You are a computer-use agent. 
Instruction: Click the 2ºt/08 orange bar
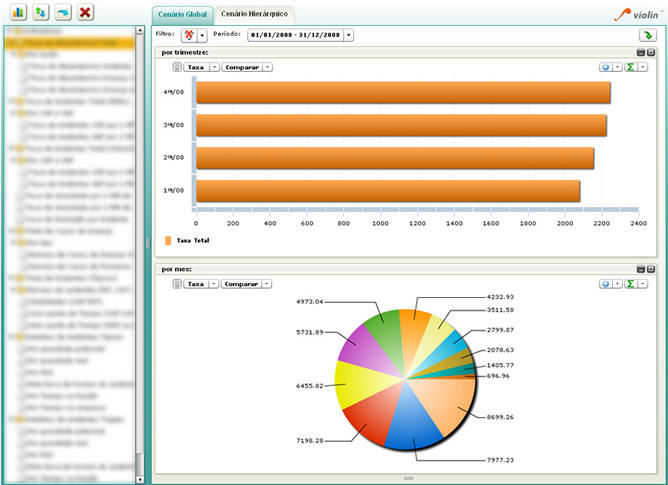click(x=395, y=158)
